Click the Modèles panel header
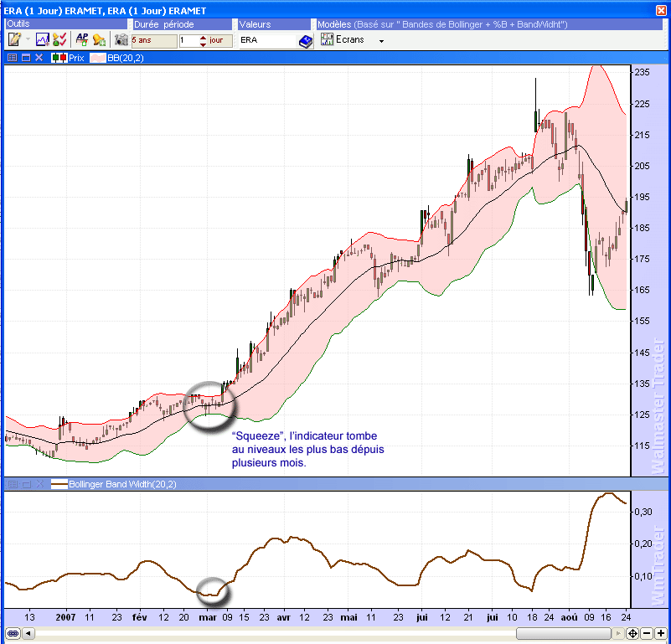 pos(489,24)
